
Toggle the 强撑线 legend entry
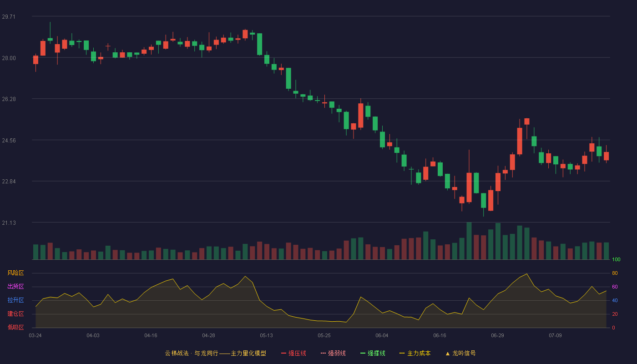pyautogui.click(x=373, y=353)
